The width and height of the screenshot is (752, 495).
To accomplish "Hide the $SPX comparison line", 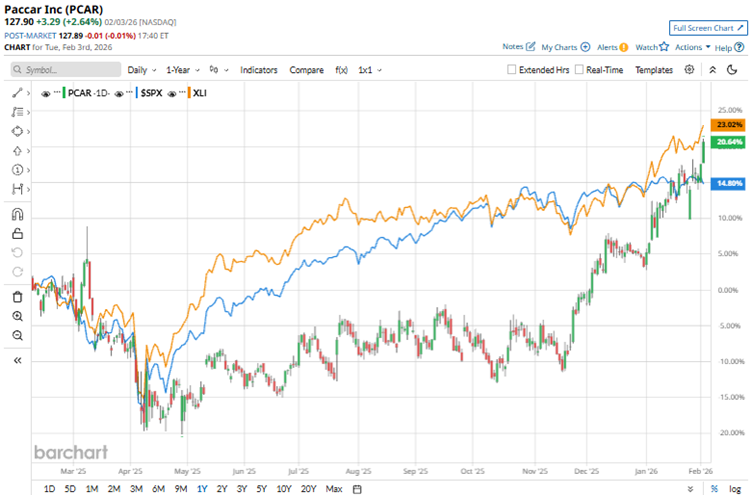I will tap(123, 92).
